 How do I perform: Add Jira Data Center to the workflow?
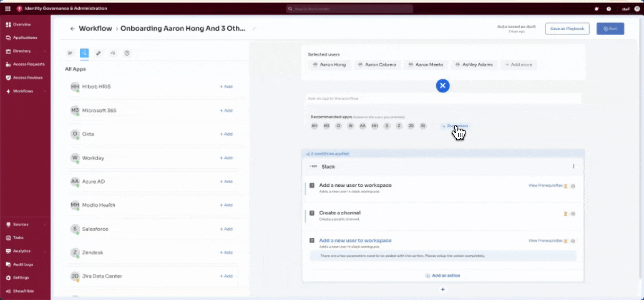point(226,276)
